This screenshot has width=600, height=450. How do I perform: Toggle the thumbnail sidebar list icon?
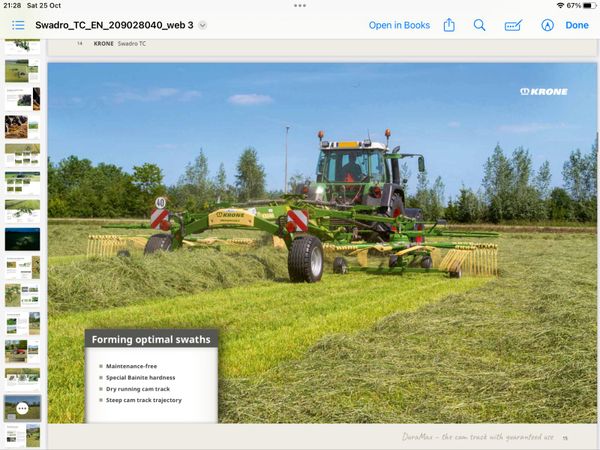tap(18, 25)
